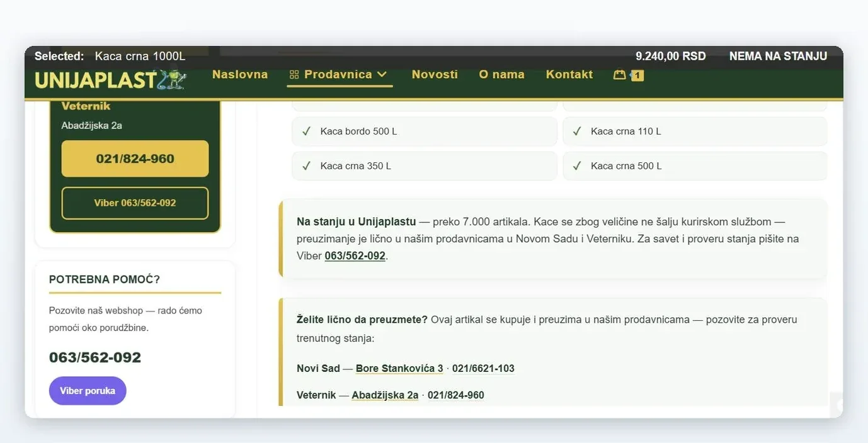
Task: Open Abadžijska 2a address link
Action: pyautogui.click(x=385, y=395)
